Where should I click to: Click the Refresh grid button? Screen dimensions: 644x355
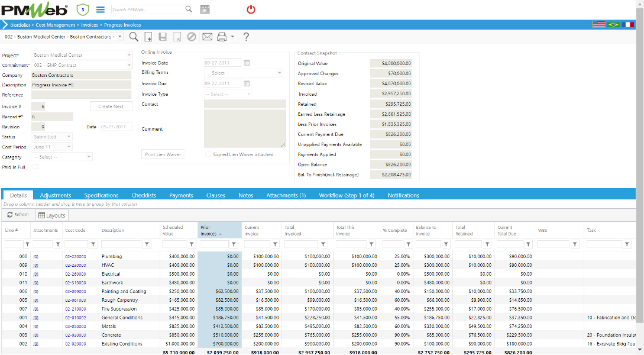(18, 214)
